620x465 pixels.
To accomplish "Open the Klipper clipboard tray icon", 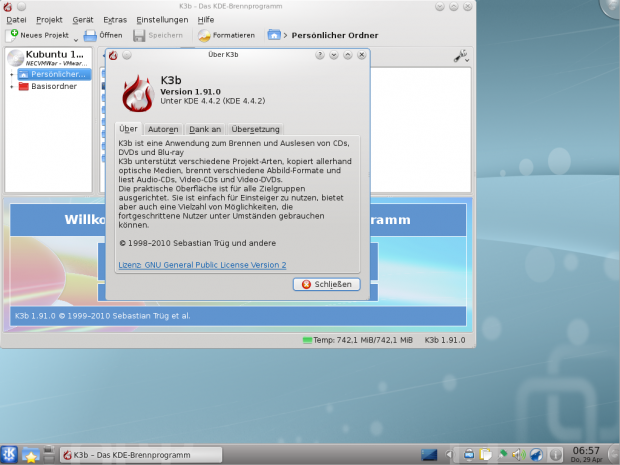I will click(486, 455).
